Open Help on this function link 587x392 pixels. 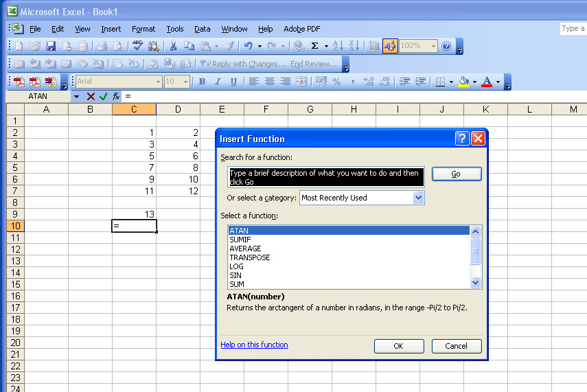point(254,345)
